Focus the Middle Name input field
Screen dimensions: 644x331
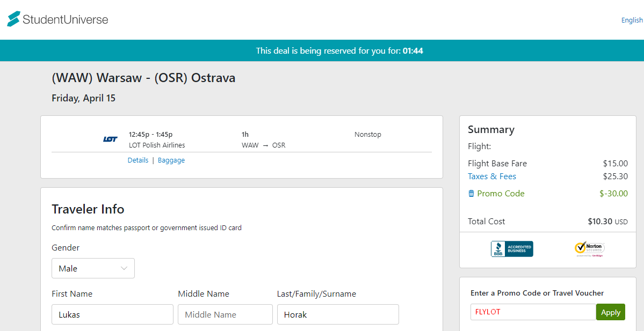coord(225,314)
